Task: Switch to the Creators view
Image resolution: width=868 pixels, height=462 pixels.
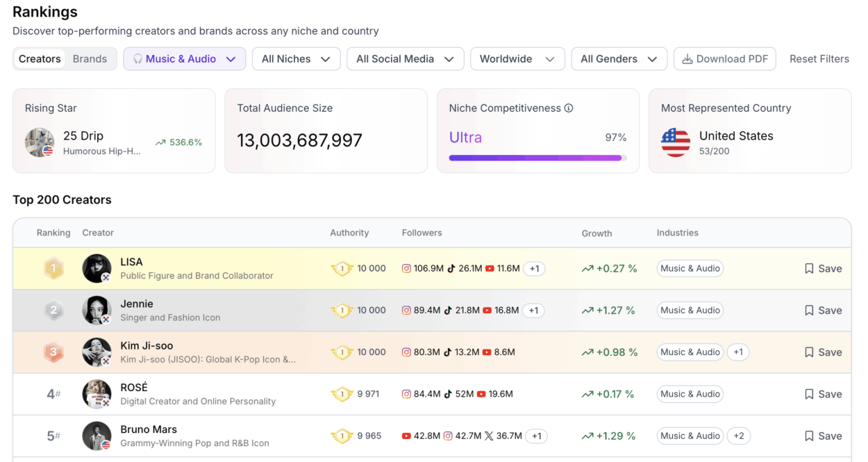Action: [x=40, y=59]
